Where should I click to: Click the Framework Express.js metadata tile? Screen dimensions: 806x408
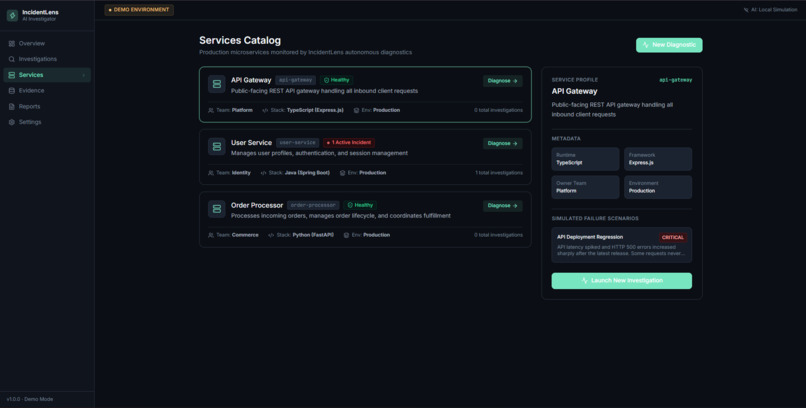(658, 159)
